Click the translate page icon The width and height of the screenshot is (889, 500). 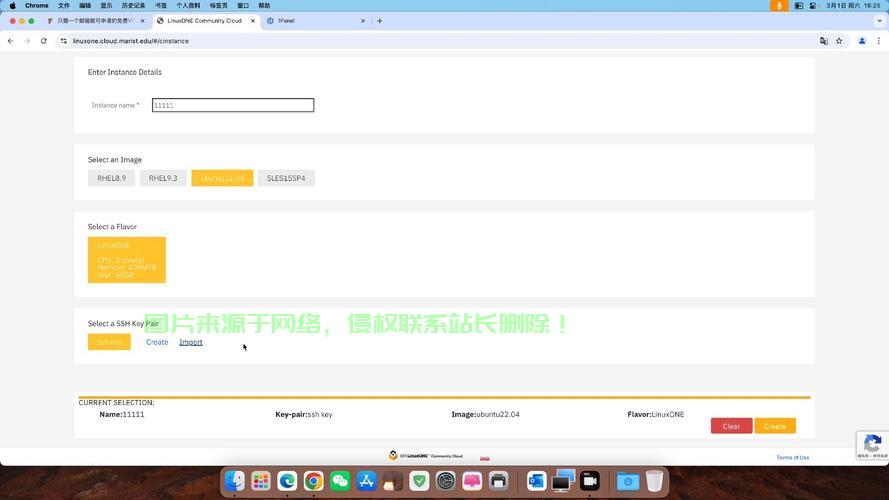click(x=824, y=41)
